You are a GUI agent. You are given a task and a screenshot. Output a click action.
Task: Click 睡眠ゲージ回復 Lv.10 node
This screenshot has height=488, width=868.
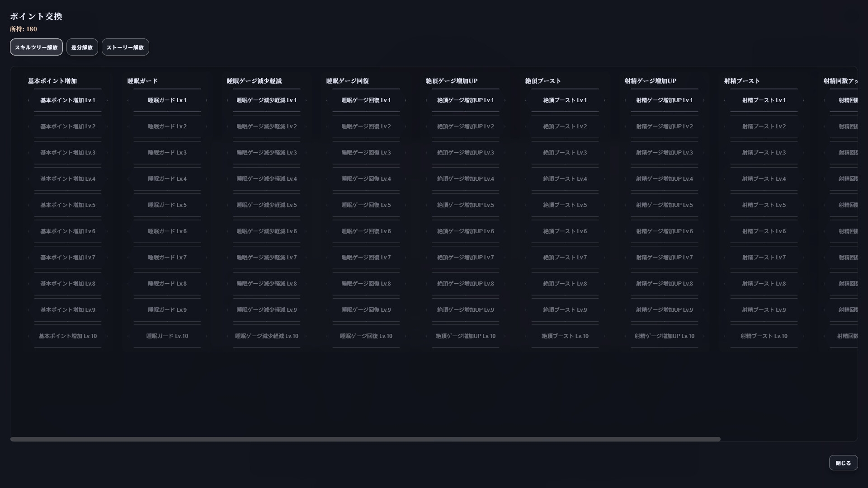pos(366,336)
